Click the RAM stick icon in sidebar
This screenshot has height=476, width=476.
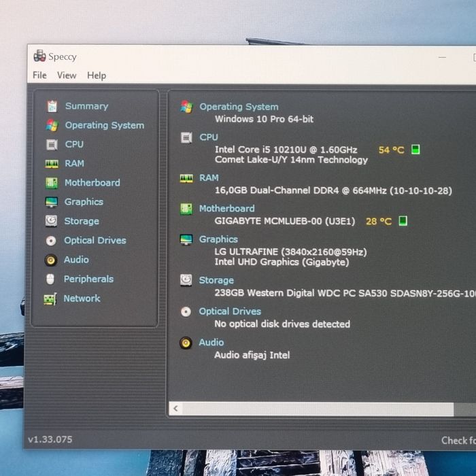pos(52,164)
